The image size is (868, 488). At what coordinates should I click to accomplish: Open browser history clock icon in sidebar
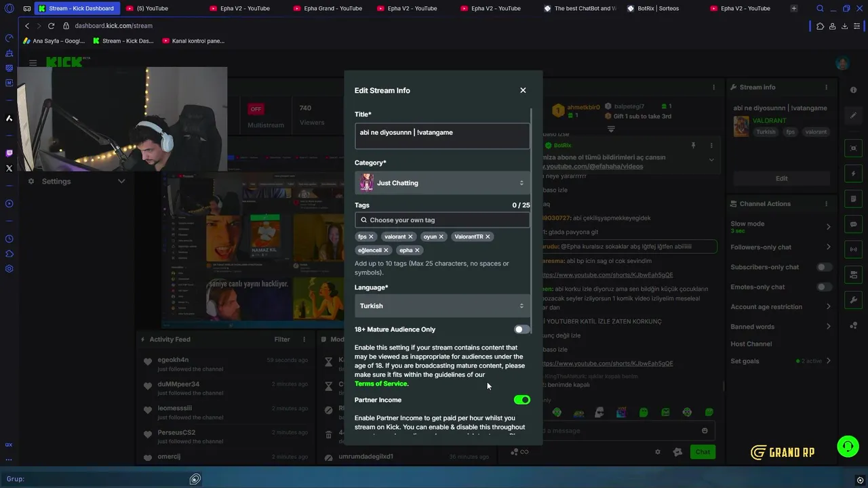tap(9, 239)
